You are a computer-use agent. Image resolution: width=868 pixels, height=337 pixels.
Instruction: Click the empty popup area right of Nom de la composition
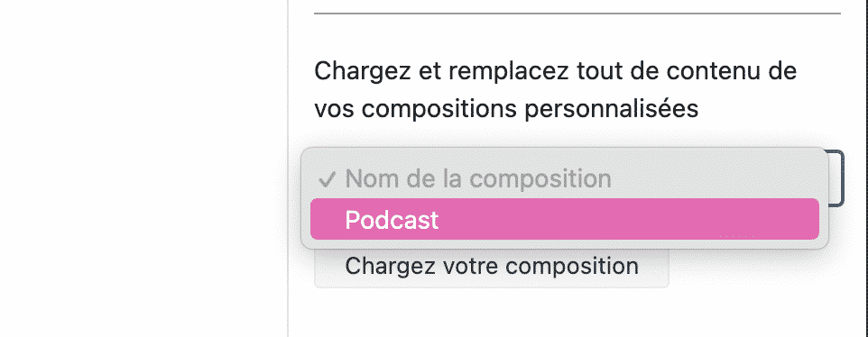coord(714,178)
